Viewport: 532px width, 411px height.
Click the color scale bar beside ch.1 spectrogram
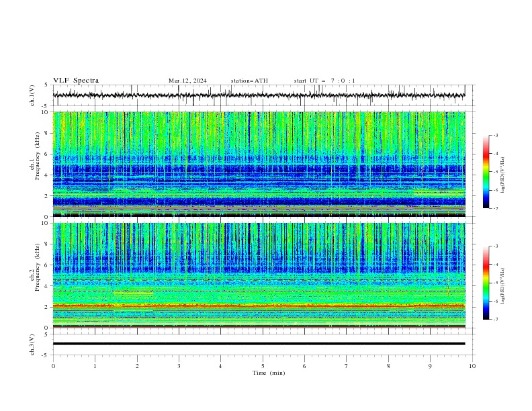(486, 172)
